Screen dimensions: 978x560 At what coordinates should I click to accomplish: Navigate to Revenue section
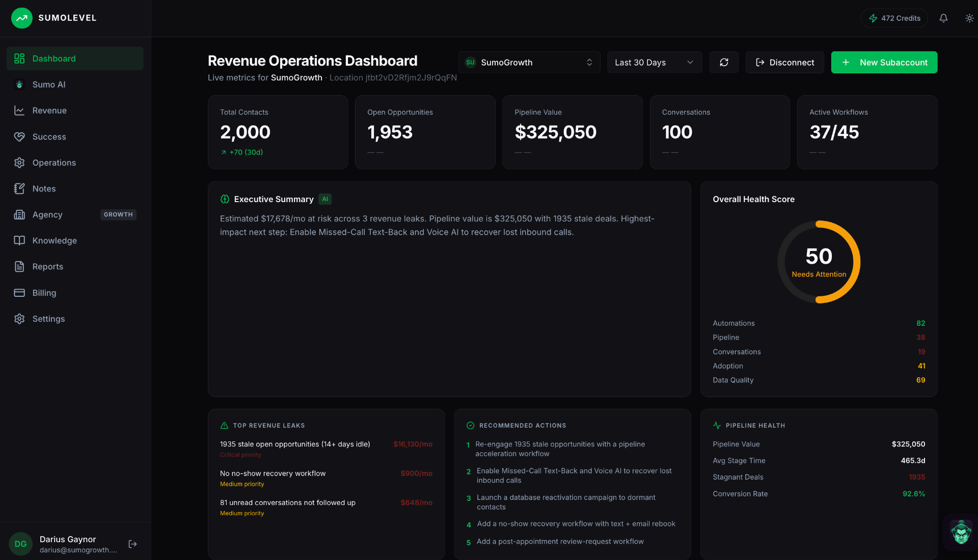click(75, 110)
